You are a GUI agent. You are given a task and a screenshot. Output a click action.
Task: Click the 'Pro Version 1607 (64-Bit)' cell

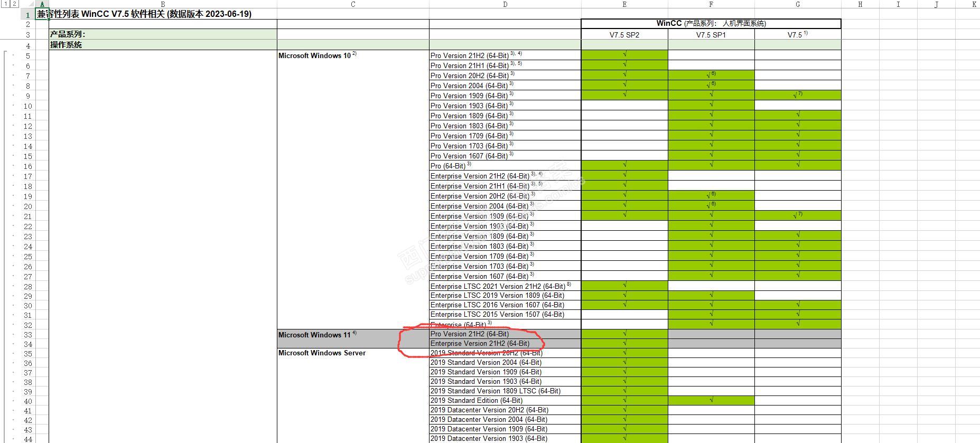505,156
